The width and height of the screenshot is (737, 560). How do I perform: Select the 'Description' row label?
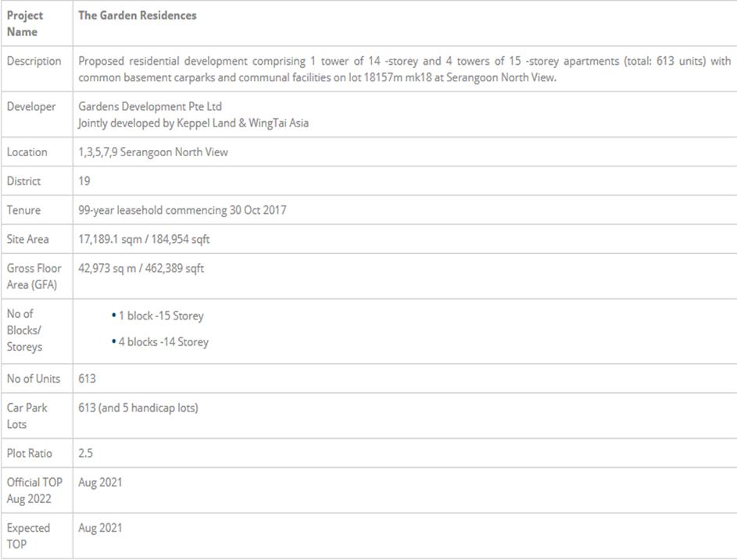point(34,62)
